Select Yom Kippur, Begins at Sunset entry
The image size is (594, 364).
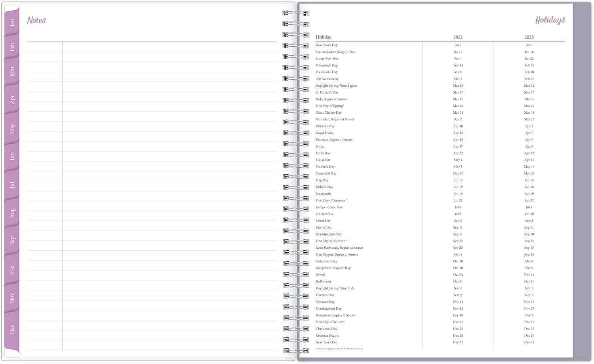[337, 254]
